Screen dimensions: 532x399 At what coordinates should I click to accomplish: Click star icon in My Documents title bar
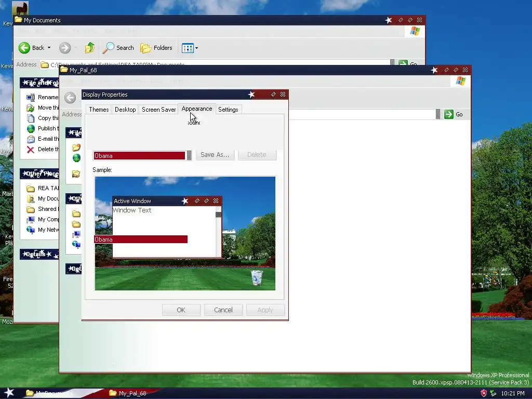pos(389,20)
